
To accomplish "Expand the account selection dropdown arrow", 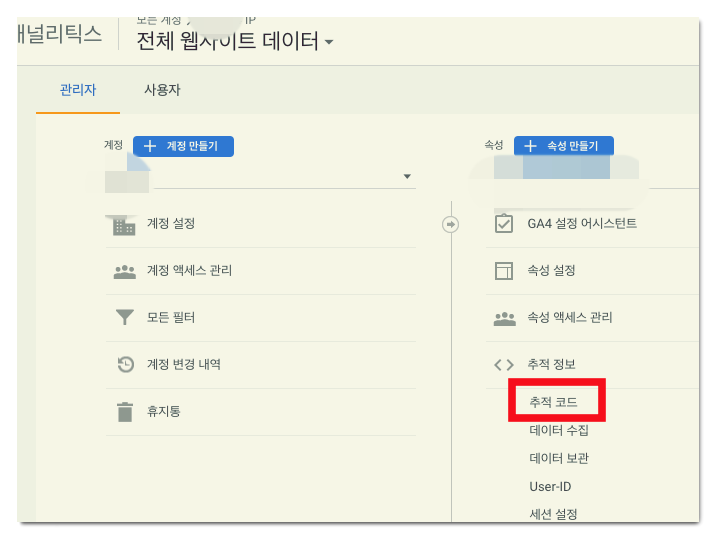I will click(407, 176).
